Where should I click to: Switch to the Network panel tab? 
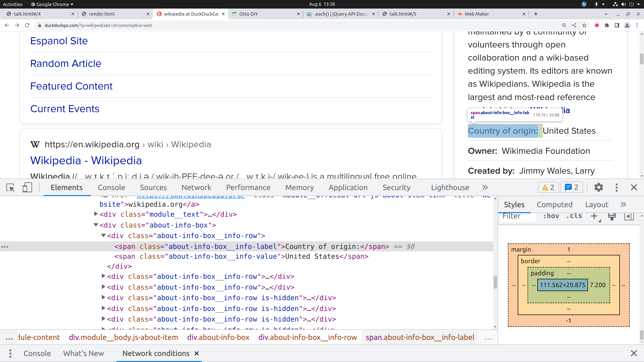(x=196, y=188)
